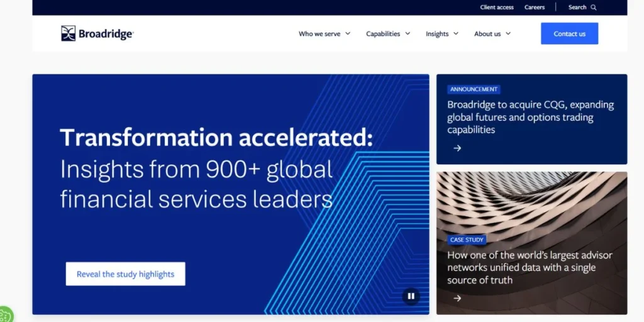644x322 pixels.
Task: Click the arrow under CQG announcement
Action: (x=457, y=148)
